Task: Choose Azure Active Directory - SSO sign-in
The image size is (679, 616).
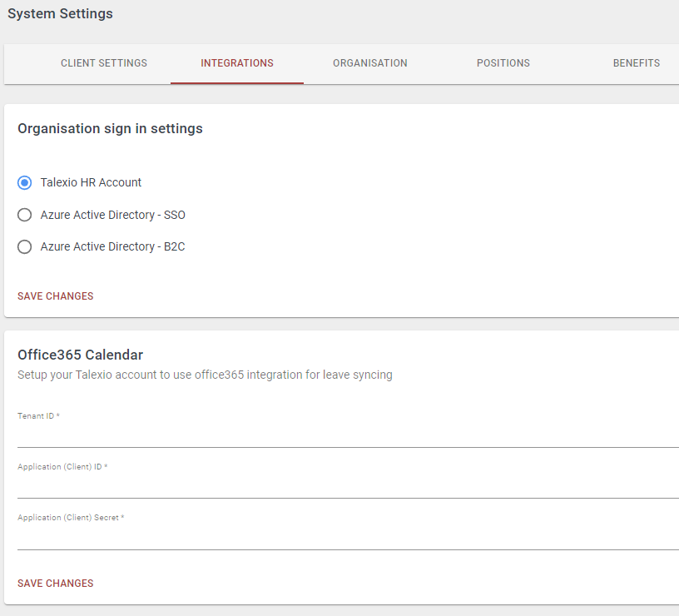Action: [24, 215]
